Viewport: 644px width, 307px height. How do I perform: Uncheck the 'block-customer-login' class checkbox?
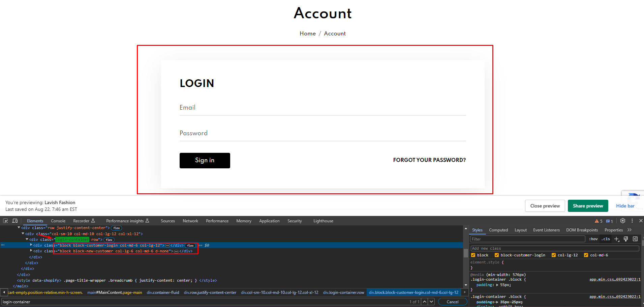point(496,255)
